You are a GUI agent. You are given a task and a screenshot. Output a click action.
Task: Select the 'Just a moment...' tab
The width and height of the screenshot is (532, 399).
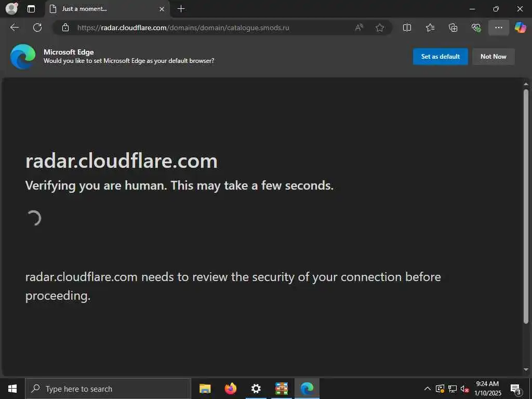tap(108, 9)
